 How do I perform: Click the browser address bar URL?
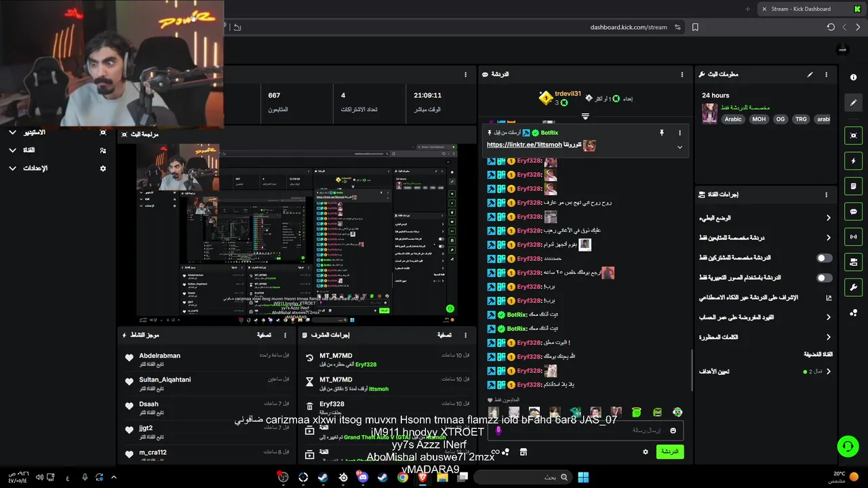click(628, 27)
